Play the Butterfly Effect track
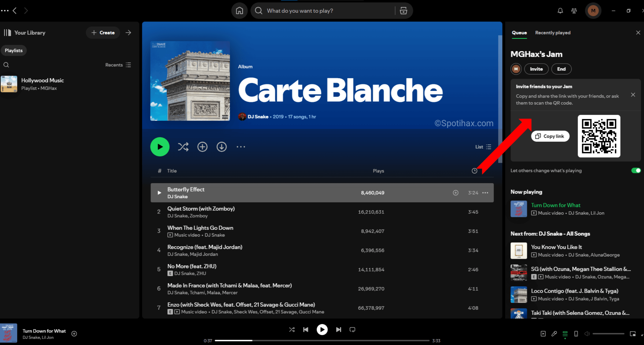644x345 pixels. tap(159, 193)
